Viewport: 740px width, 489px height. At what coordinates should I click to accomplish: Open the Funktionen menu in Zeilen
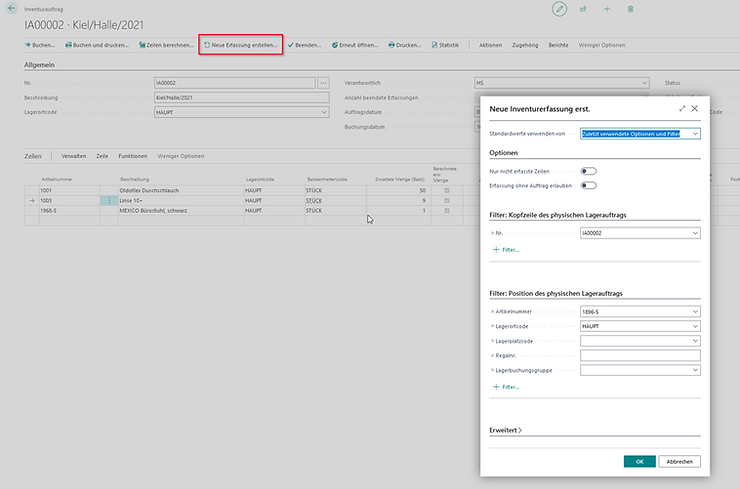pyautogui.click(x=132, y=156)
